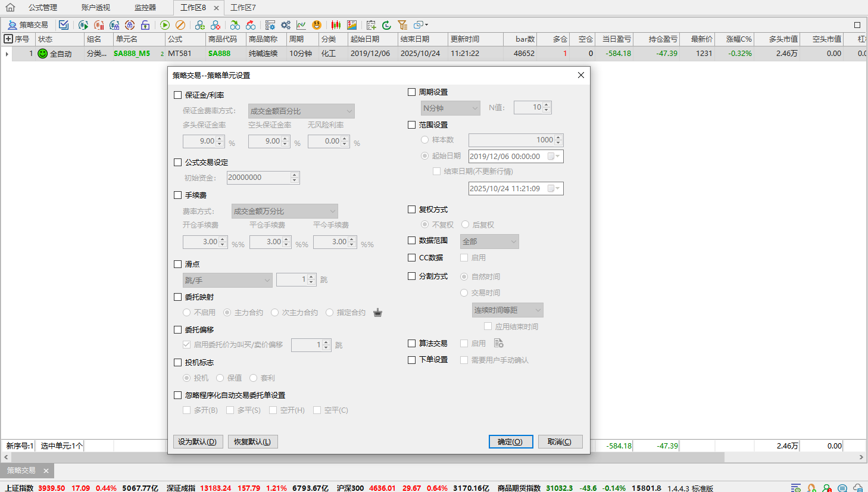This screenshot has width=868, height=492.
Task: Click the 恢复默认(L) button
Action: 252,442
